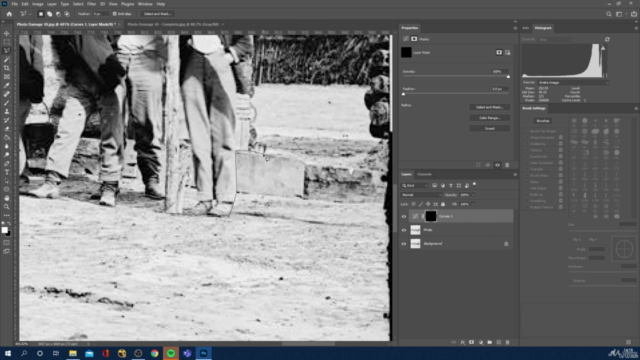Image resolution: width=640 pixels, height=360 pixels.
Task: Toggle lock transparent pixels in Layers panel
Action: coord(413,204)
